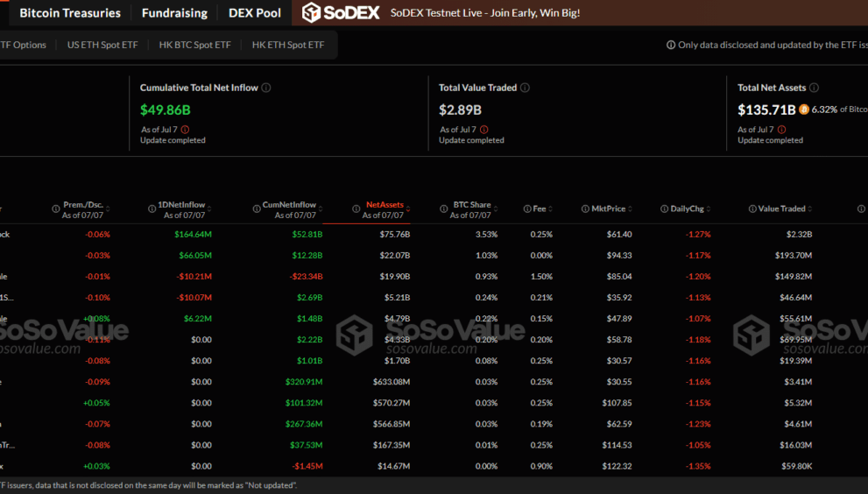Sort by Value Traded column arrow

pyautogui.click(x=810, y=208)
